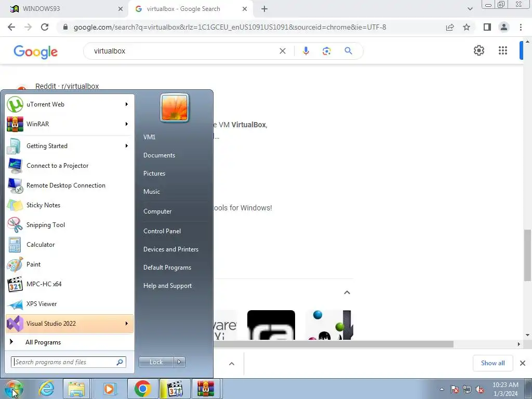
Task: Open Music library
Action: [x=152, y=192]
